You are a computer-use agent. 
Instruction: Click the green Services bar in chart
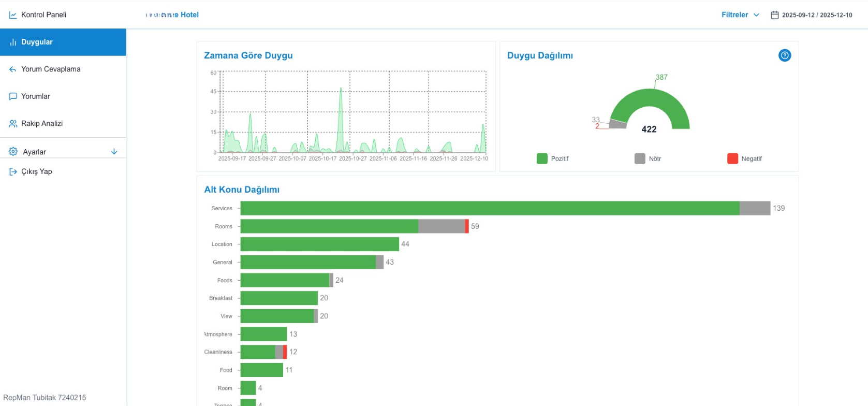[489, 208]
